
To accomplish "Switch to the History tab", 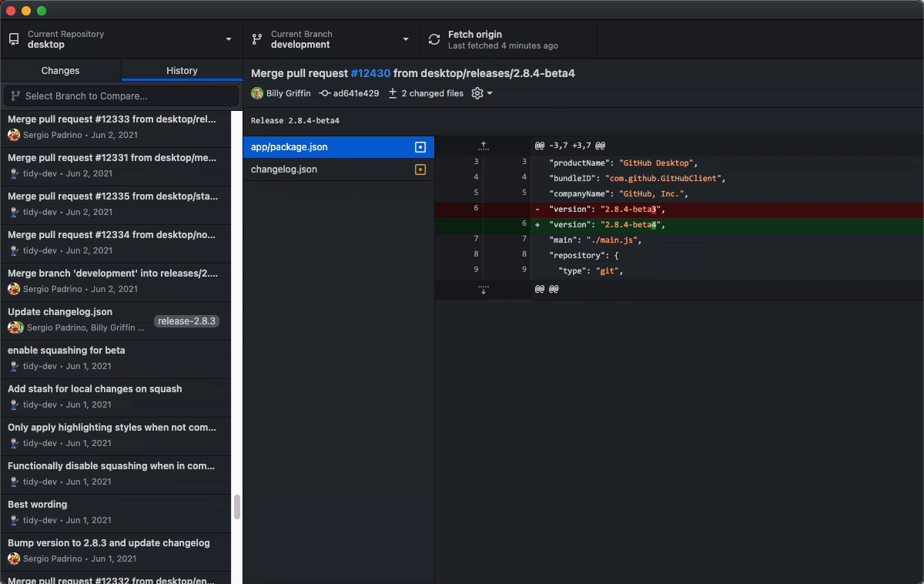I will click(182, 71).
